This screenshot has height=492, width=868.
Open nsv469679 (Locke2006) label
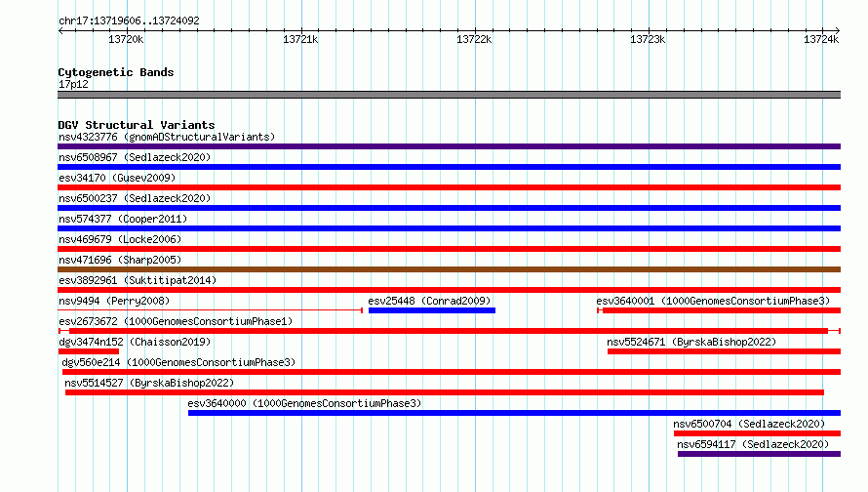point(120,239)
